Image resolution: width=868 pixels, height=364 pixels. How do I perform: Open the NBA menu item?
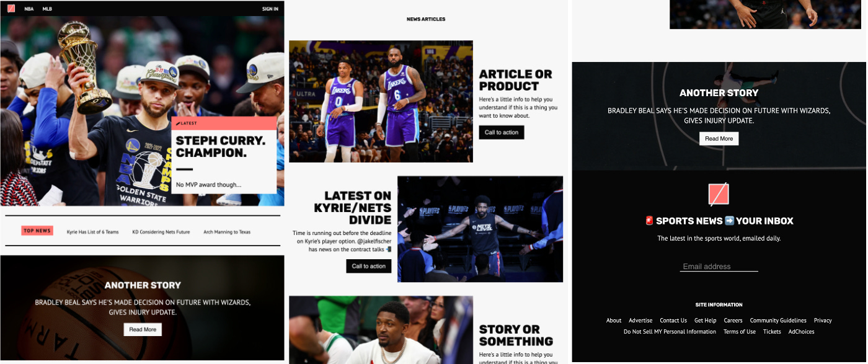[29, 9]
